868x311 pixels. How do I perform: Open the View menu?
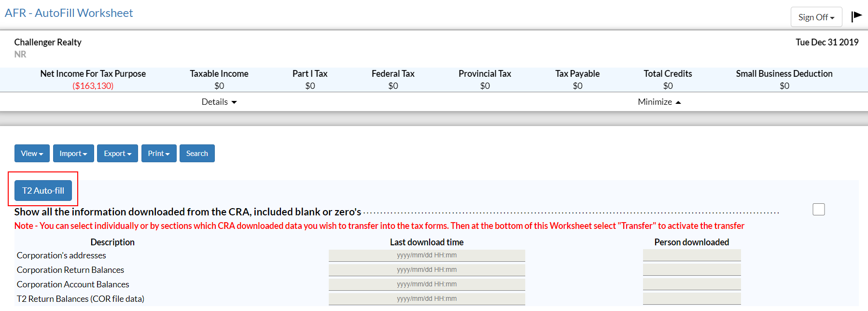click(32, 154)
